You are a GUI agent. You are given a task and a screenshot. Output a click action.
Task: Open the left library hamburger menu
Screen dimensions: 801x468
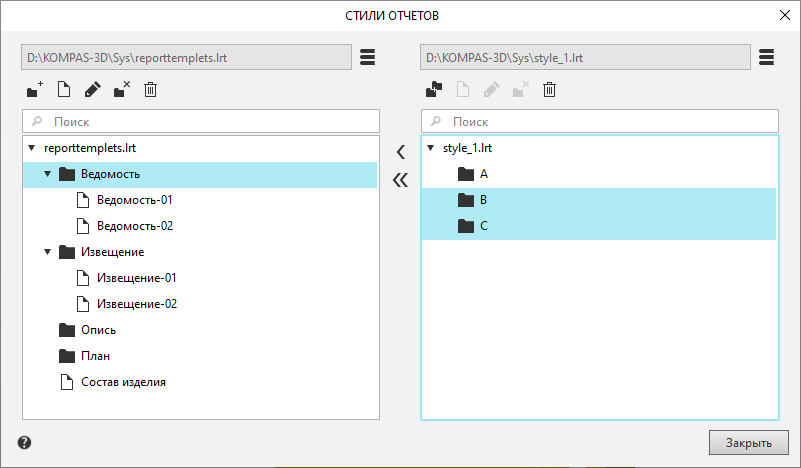coord(368,57)
